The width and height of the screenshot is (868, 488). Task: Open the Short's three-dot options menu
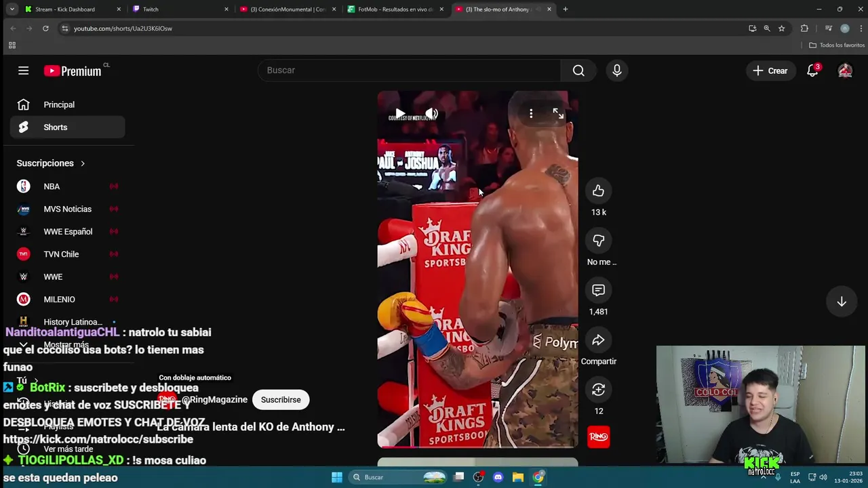pos(531,114)
